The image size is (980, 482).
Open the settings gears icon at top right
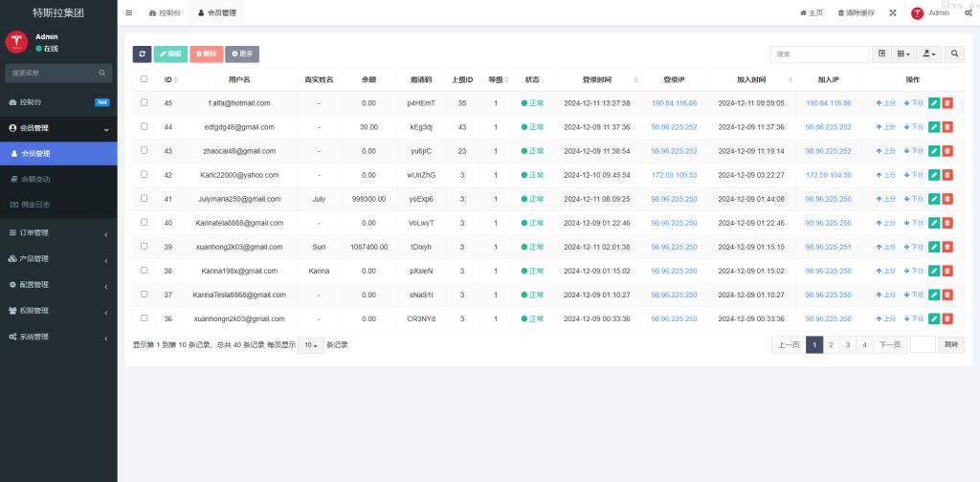click(969, 13)
